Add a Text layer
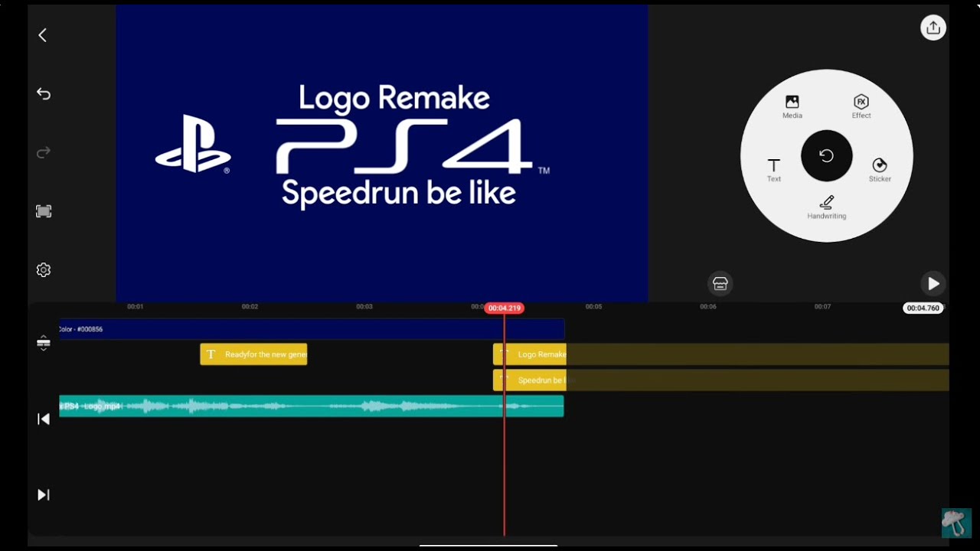This screenshot has height=551, width=980. coord(774,170)
